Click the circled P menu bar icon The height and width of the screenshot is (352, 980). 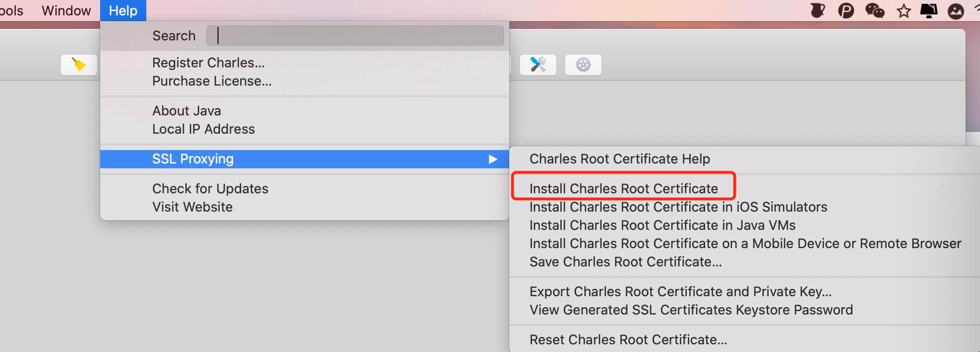point(846,11)
